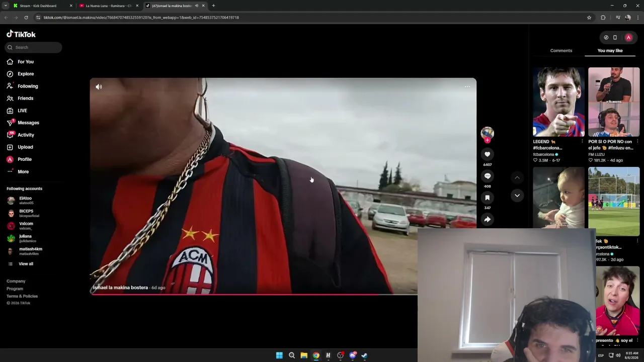Viewport: 644px width, 362px height.
Task: Go to the next video
Action: (517, 196)
